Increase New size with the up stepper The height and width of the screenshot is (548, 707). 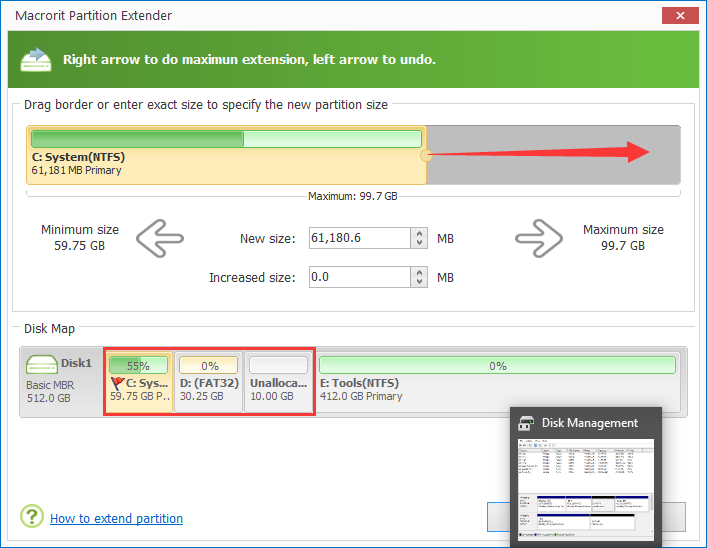(x=421, y=233)
